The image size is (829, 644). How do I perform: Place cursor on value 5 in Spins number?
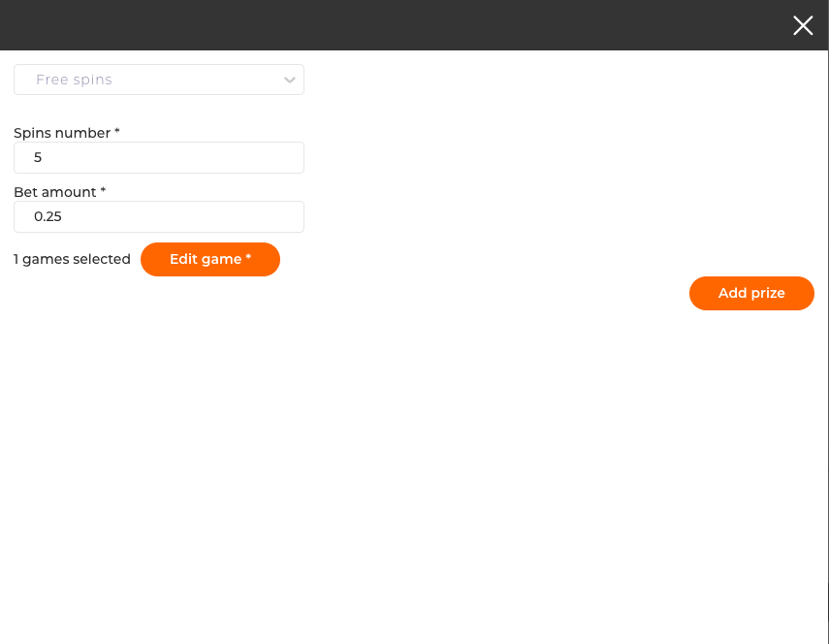point(38,157)
